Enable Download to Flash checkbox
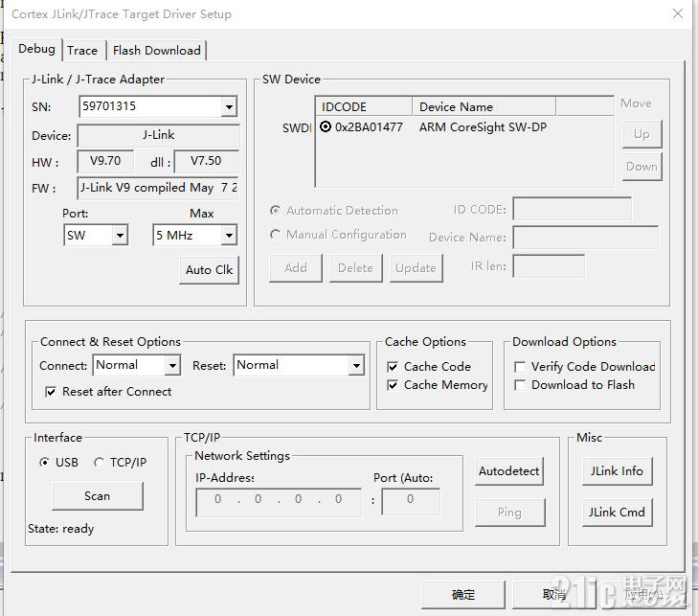This screenshot has width=698, height=616. pyautogui.click(x=520, y=385)
